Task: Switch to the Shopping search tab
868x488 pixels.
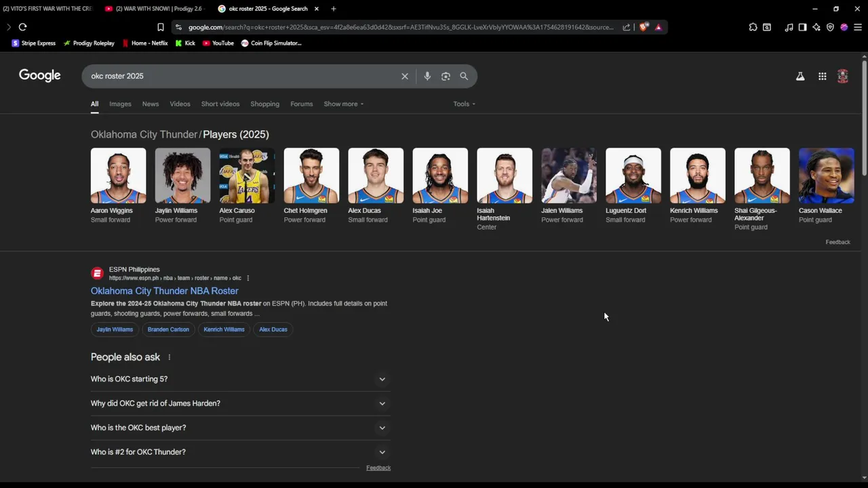Action: [264, 104]
